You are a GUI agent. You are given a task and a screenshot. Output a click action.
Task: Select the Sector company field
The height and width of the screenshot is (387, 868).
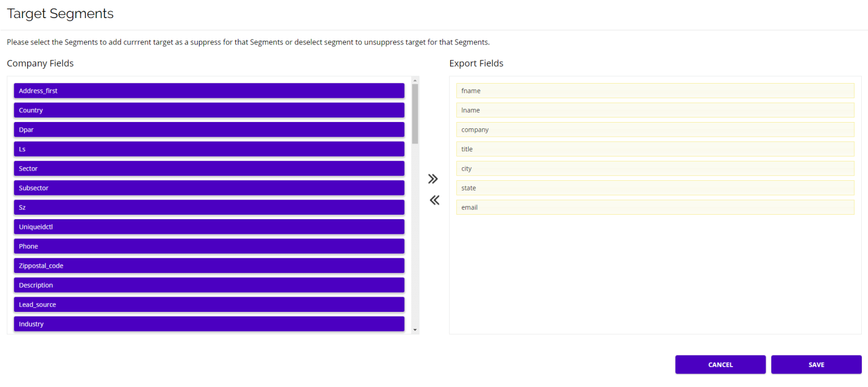click(209, 168)
